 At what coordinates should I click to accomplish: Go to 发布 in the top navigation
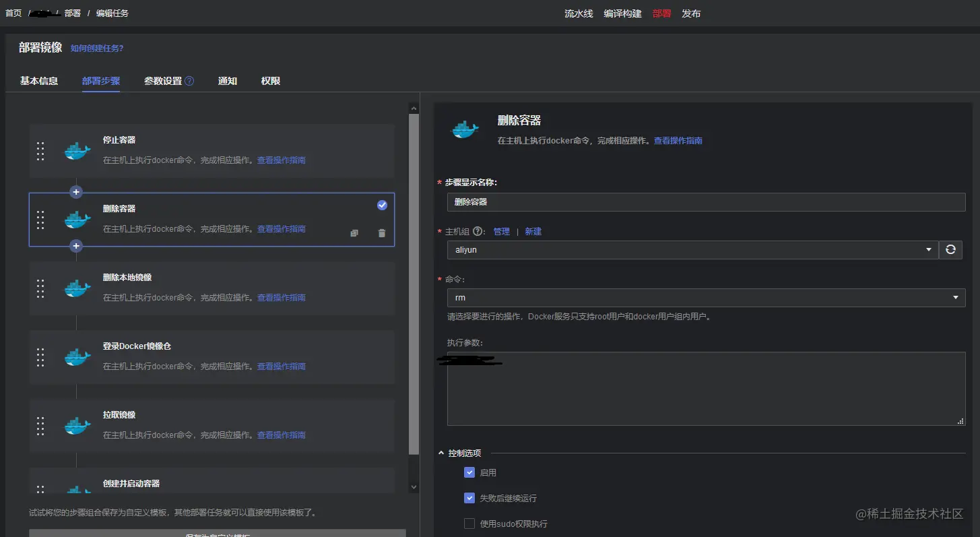pos(691,13)
